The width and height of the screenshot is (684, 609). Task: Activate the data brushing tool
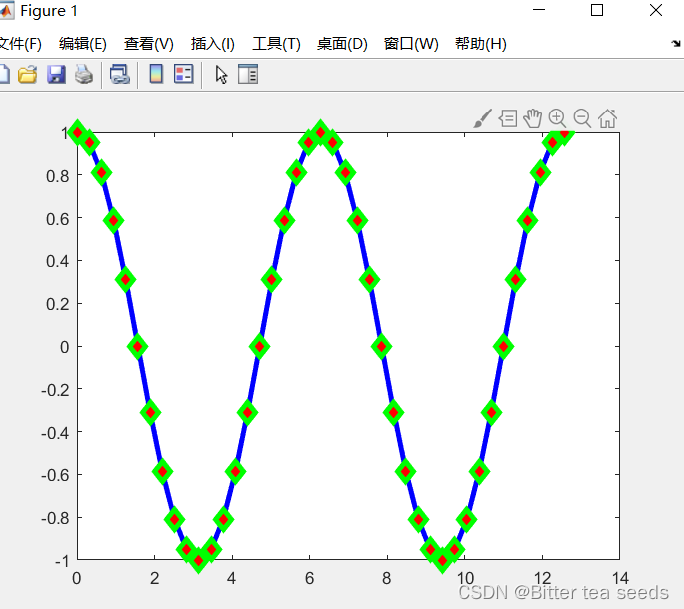(x=482, y=119)
